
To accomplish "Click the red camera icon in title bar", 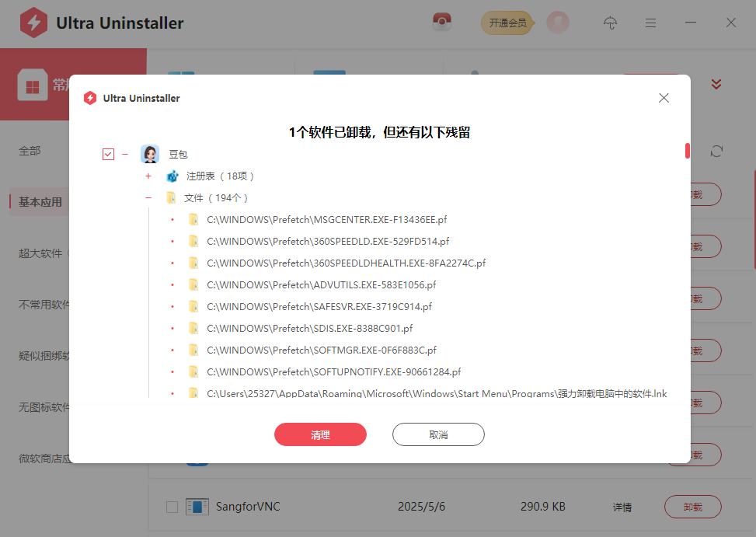I will [441, 22].
